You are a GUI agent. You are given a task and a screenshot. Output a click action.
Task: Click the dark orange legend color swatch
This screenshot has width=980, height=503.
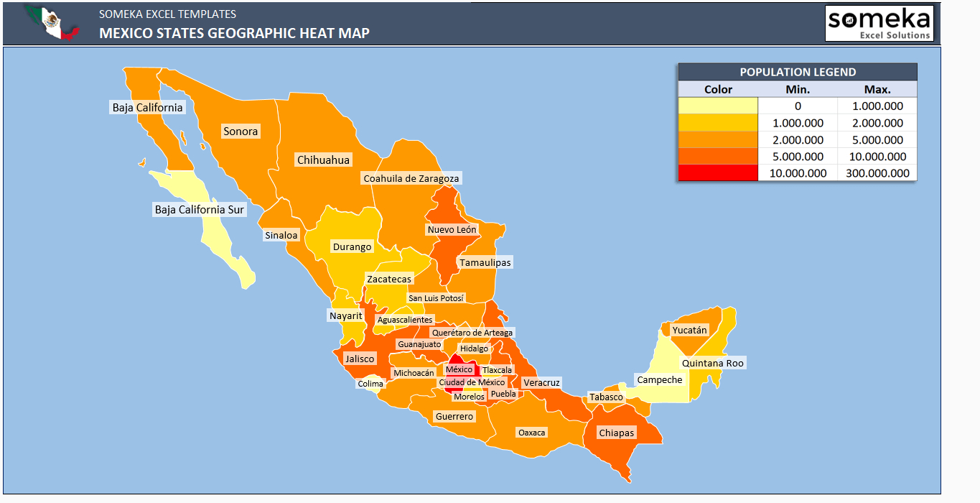pos(718,157)
